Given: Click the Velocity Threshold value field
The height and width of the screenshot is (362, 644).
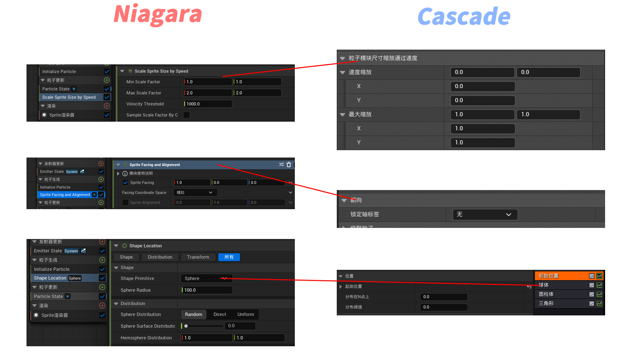Looking at the screenshot, I should [208, 104].
